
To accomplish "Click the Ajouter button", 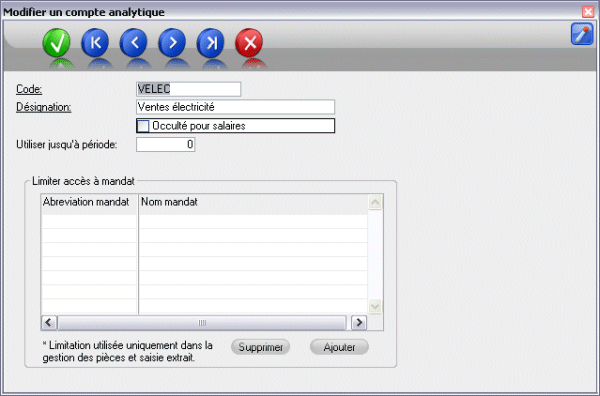I will click(339, 347).
